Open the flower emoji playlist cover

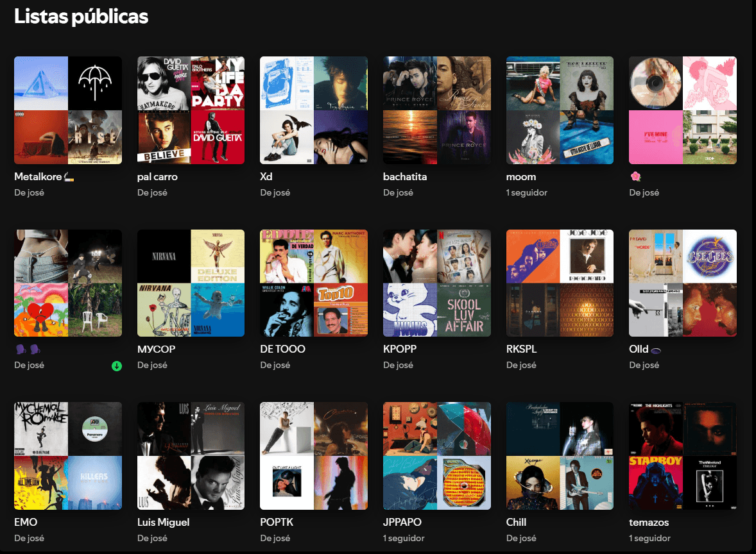683,110
